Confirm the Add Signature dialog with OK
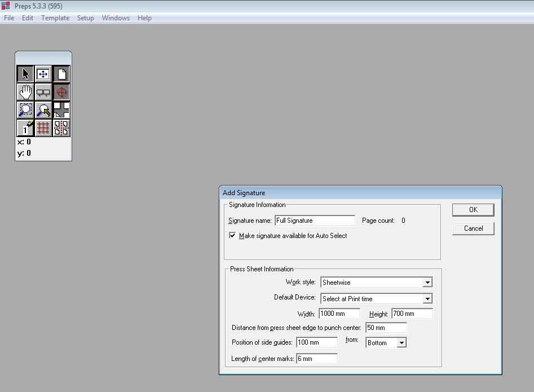The height and width of the screenshot is (392, 534). point(473,210)
